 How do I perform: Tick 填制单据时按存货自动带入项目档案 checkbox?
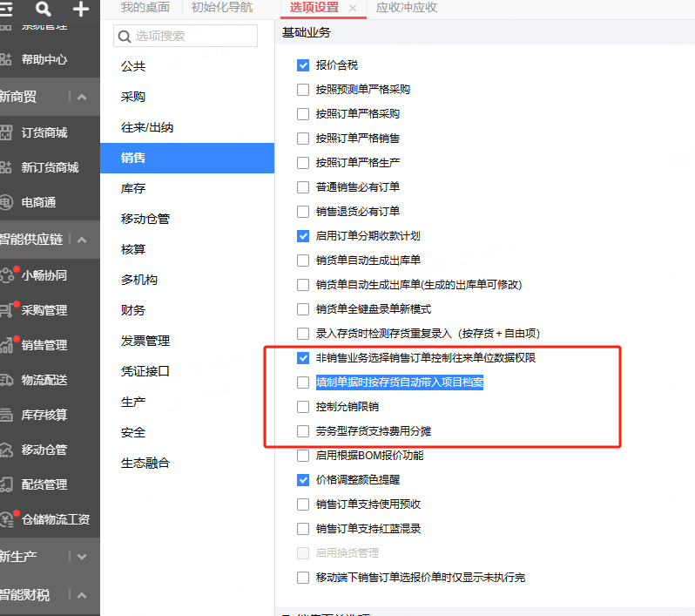[x=303, y=382]
